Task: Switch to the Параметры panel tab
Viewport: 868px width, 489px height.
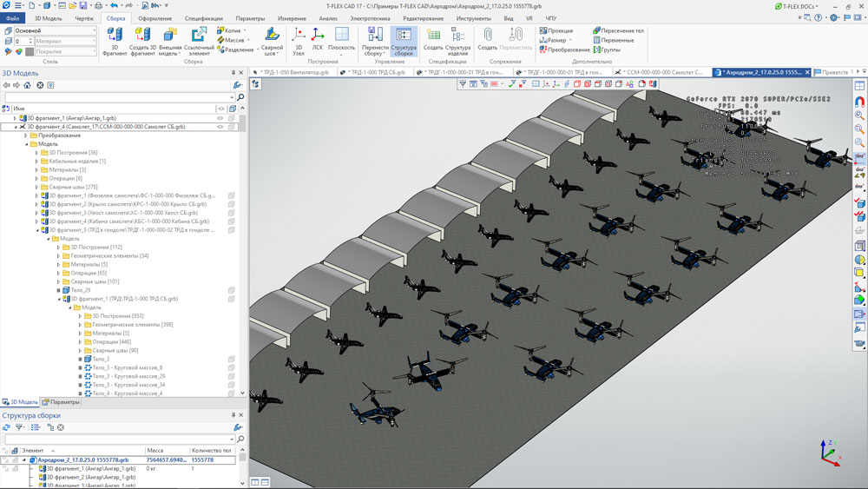Action: [x=61, y=402]
